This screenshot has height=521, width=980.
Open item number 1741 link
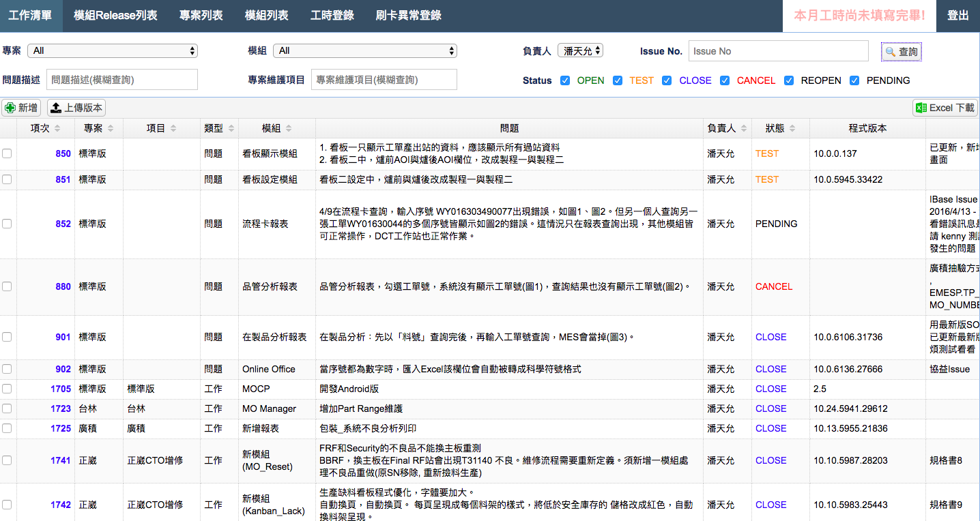(61, 460)
